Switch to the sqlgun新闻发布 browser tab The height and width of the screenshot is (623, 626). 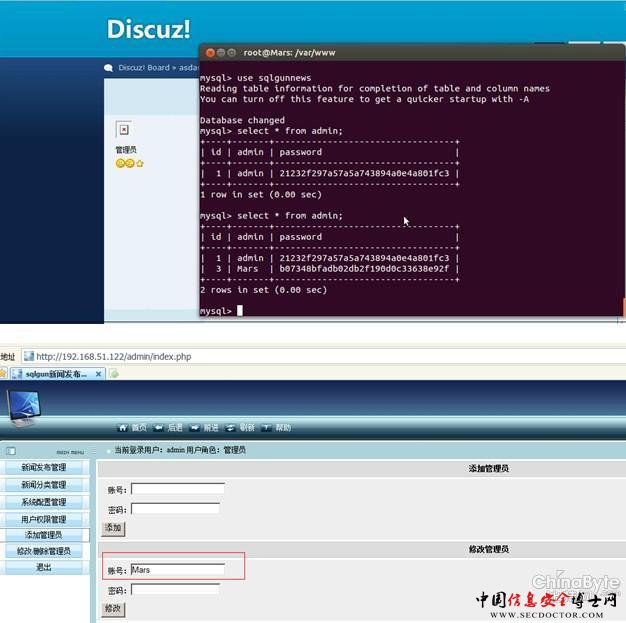[x=56, y=374]
